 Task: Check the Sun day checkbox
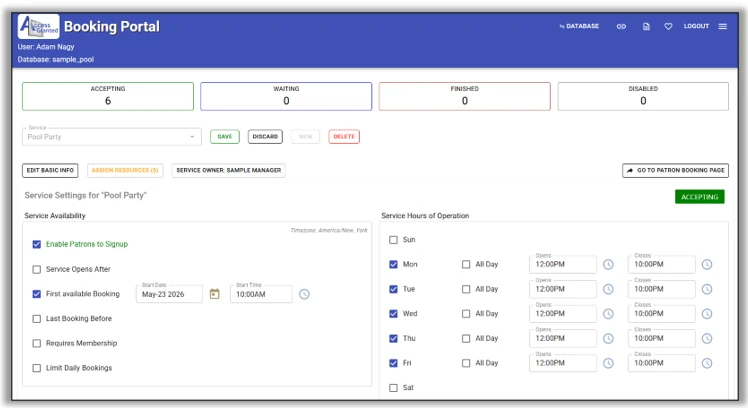(x=394, y=240)
